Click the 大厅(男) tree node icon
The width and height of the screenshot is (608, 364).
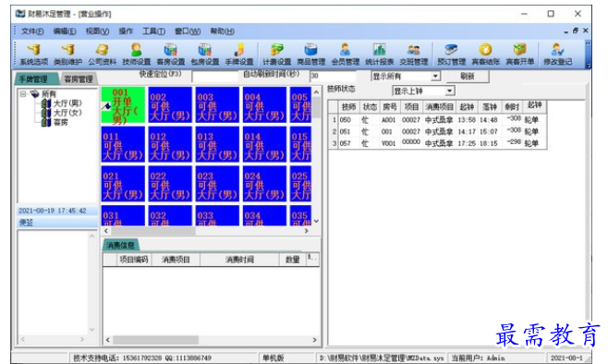click(46, 103)
